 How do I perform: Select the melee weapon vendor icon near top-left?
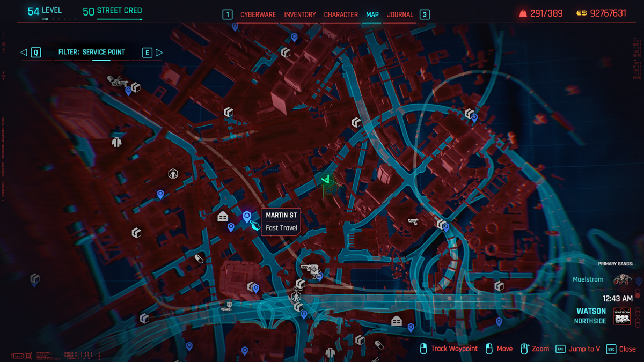pyautogui.click(x=117, y=81)
